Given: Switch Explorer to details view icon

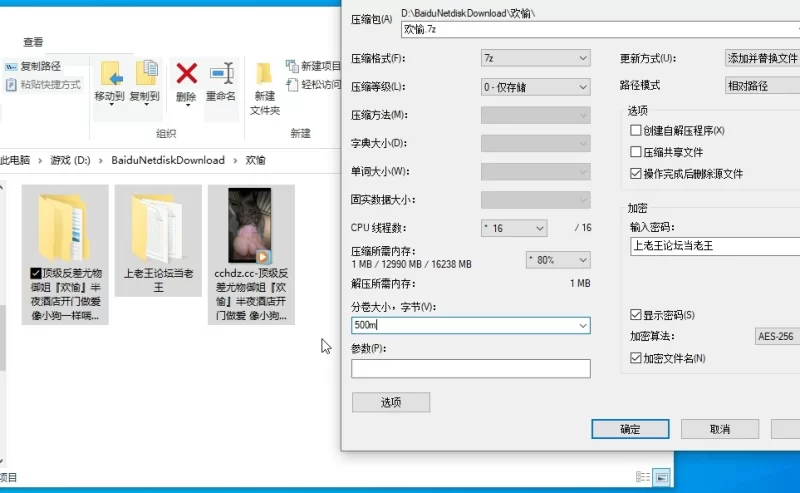Looking at the screenshot, I should click(x=643, y=477).
